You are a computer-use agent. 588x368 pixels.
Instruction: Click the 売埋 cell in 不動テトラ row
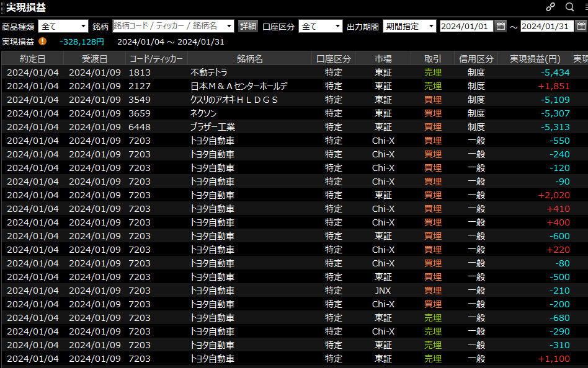tap(433, 72)
